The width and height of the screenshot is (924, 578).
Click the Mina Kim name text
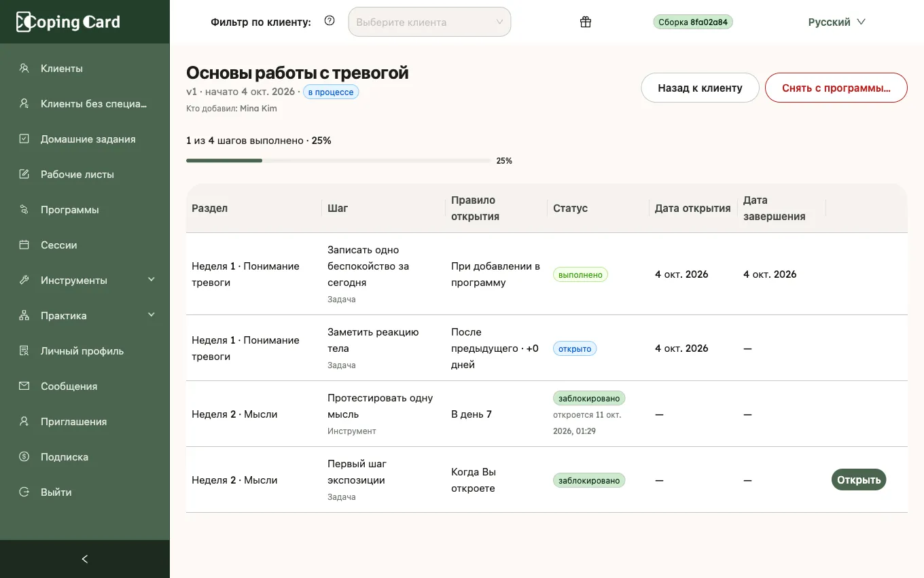click(x=258, y=108)
